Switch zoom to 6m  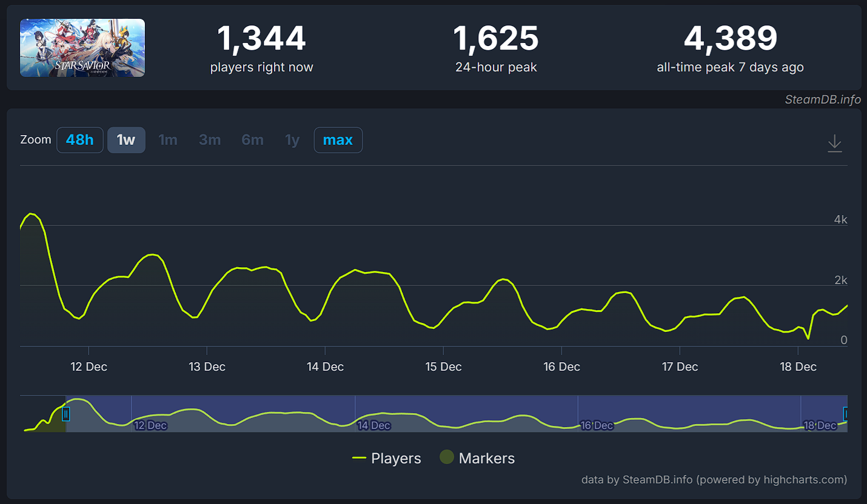(x=252, y=140)
